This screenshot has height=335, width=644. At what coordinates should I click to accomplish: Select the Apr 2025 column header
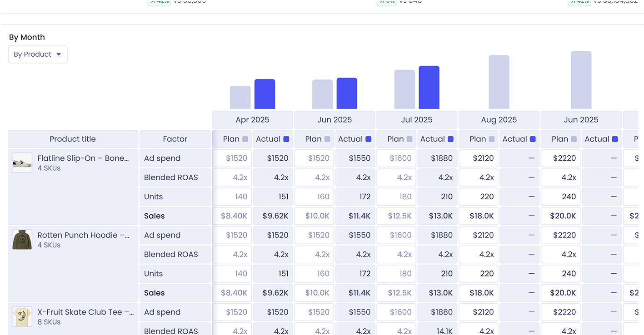(252, 120)
